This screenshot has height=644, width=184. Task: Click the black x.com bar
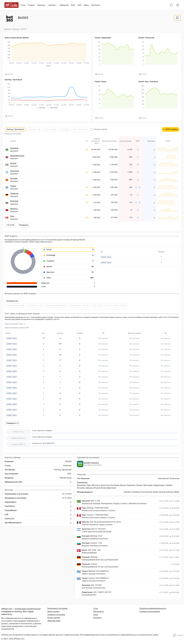(22, 287)
